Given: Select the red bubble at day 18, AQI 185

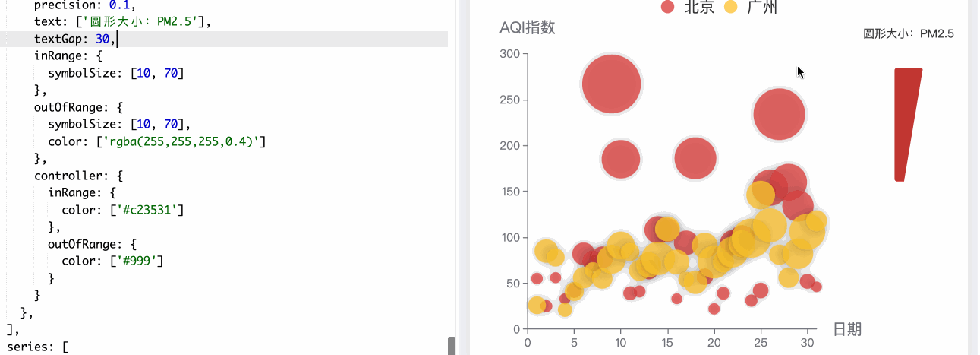Looking at the screenshot, I should 695,158.
